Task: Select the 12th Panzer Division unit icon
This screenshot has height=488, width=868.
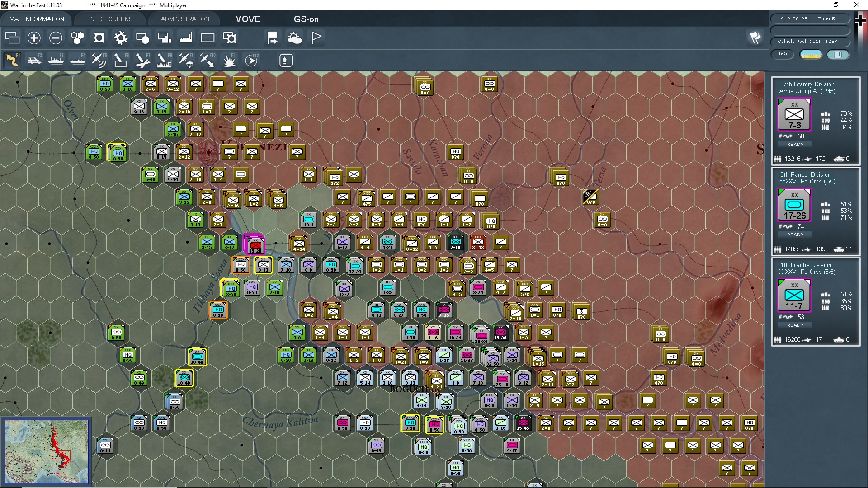Action: (x=794, y=205)
